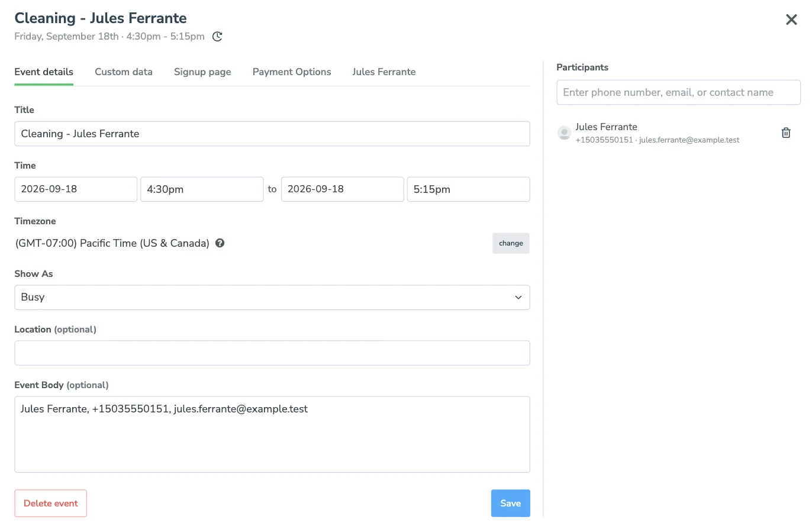Click into the Event Body text area

[272, 434]
